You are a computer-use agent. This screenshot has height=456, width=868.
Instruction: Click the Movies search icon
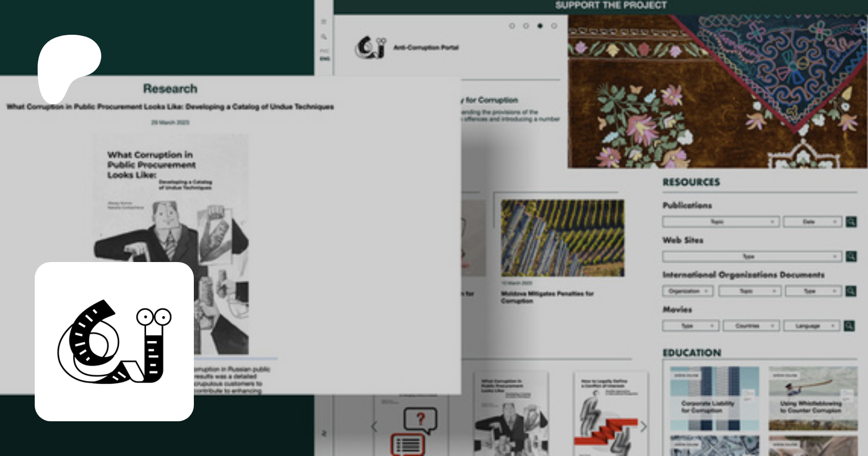coord(849,326)
